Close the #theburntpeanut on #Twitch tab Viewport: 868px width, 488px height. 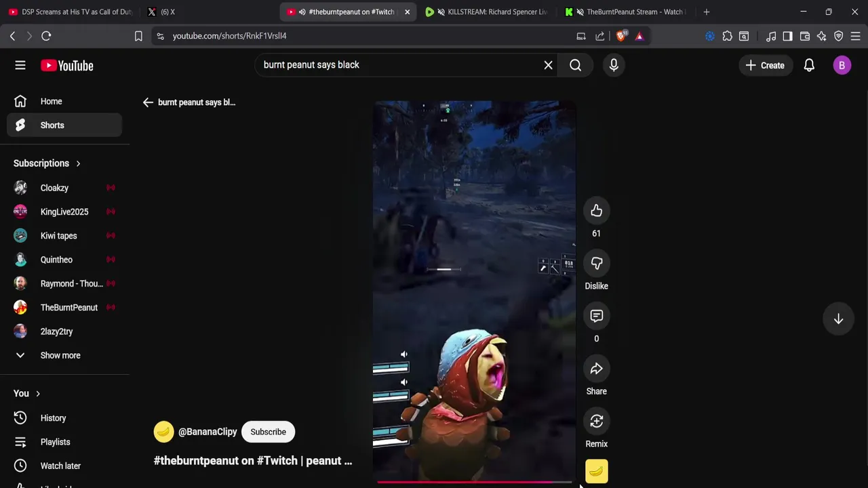coord(407,12)
